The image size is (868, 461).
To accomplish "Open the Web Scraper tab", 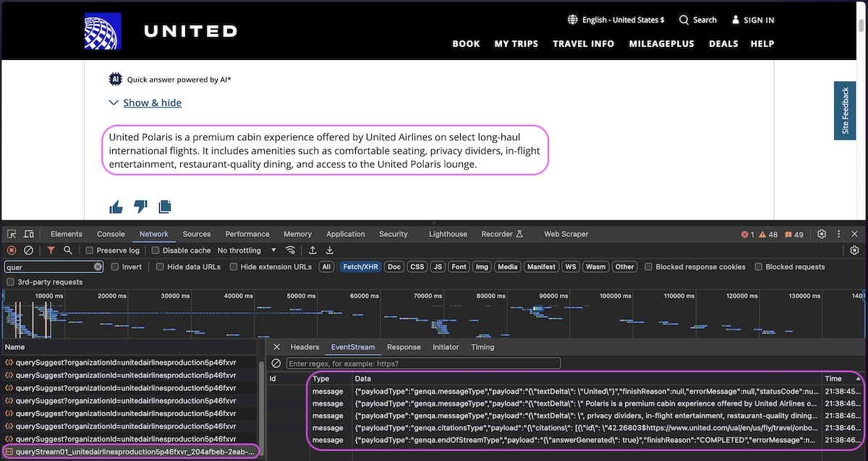I will pos(566,234).
